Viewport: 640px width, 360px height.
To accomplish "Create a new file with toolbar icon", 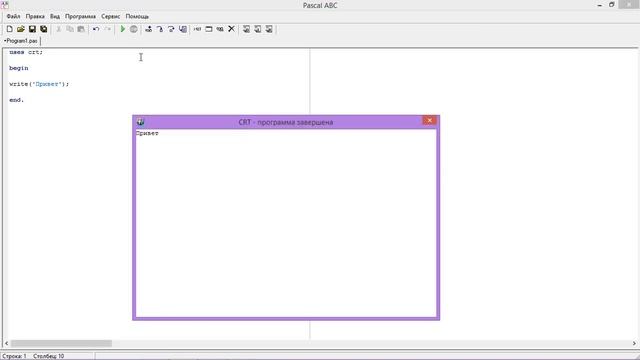I will pos(9,29).
